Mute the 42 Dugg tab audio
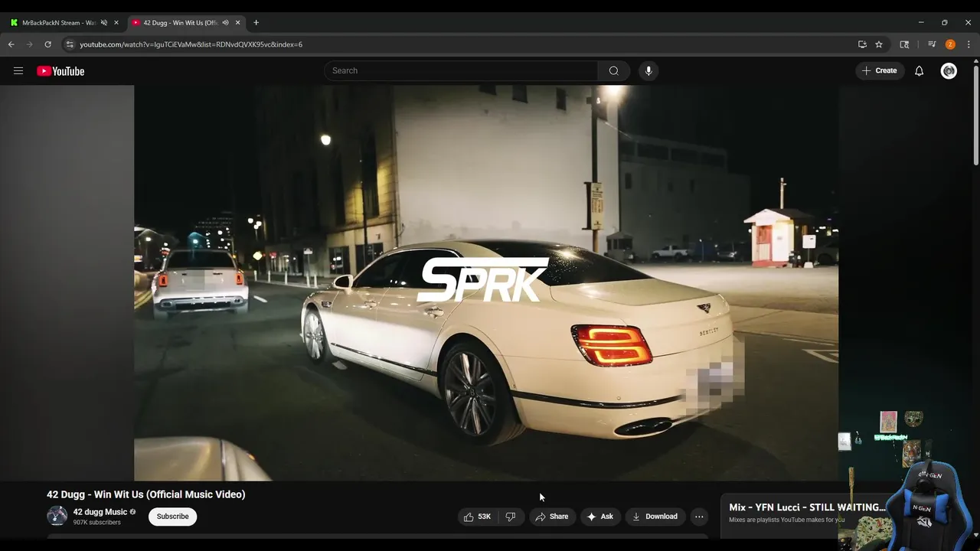This screenshot has width=980, height=551. [x=225, y=23]
